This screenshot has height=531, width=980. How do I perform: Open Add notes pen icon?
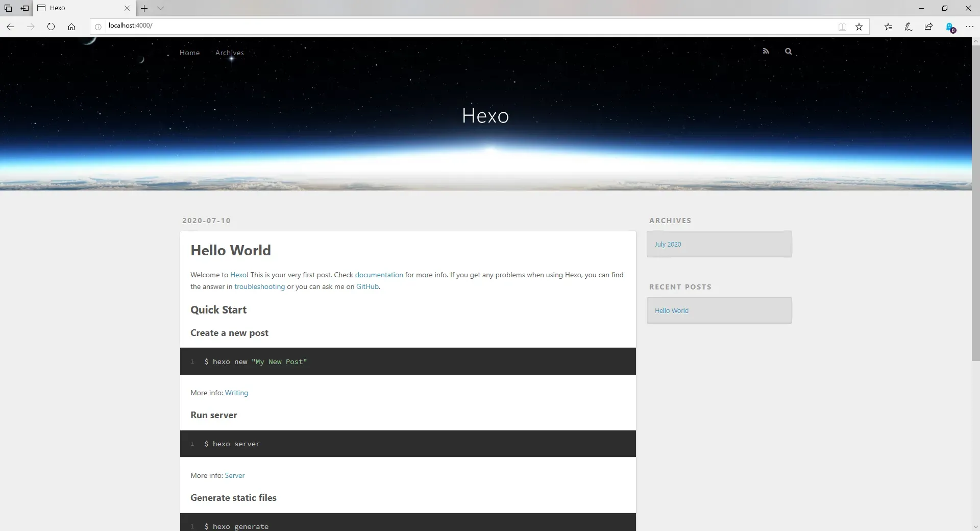coord(909,27)
